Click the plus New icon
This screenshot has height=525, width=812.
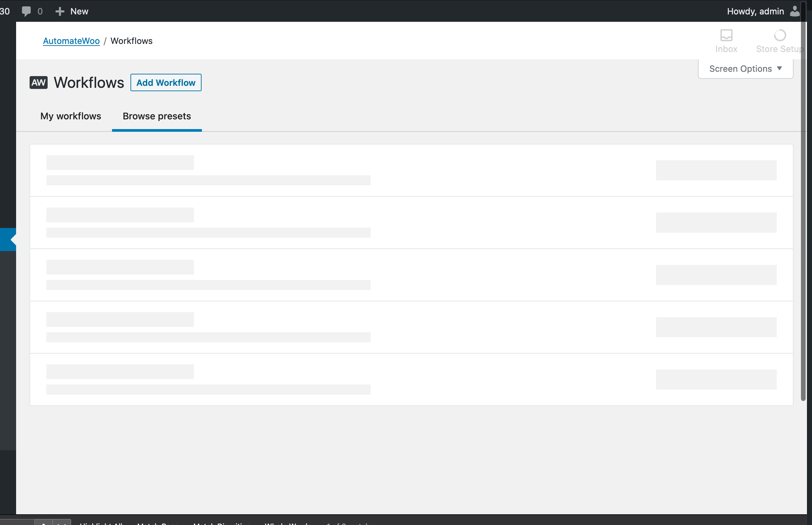[59, 11]
